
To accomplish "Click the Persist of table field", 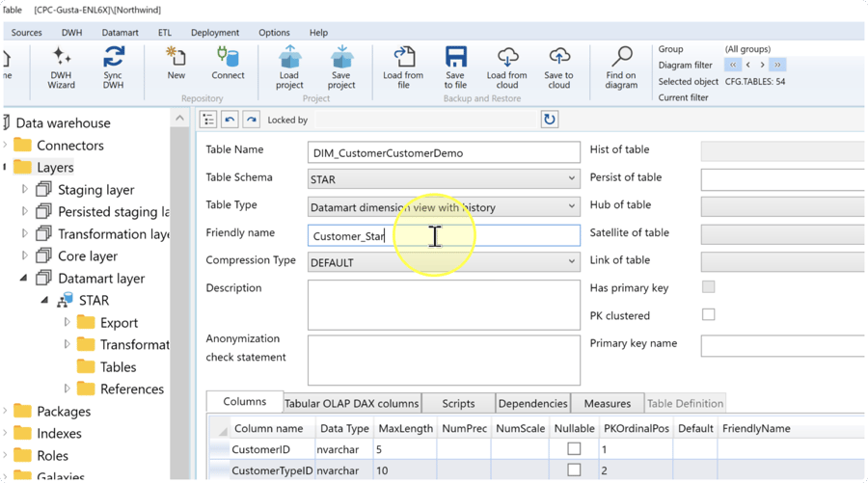I will pyautogui.click(x=783, y=180).
